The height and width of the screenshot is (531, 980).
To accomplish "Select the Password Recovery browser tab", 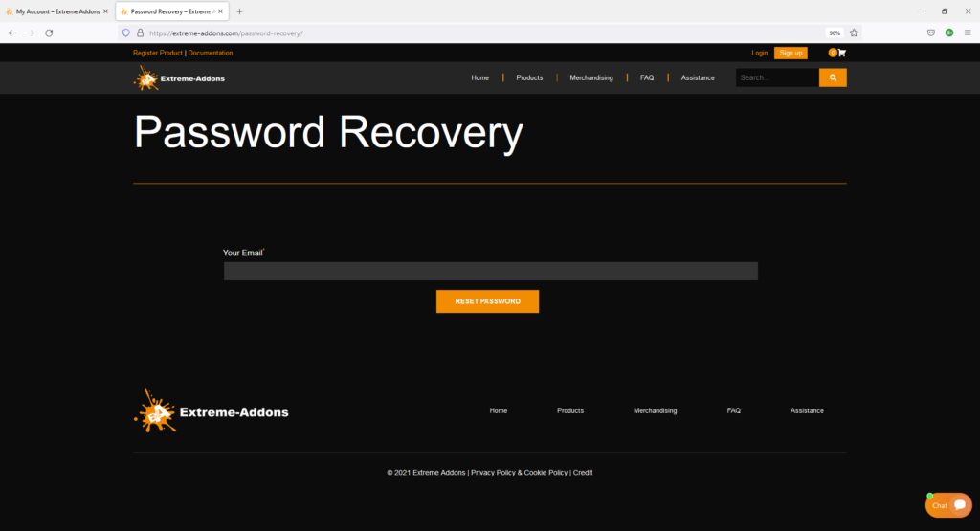I will coord(172,11).
